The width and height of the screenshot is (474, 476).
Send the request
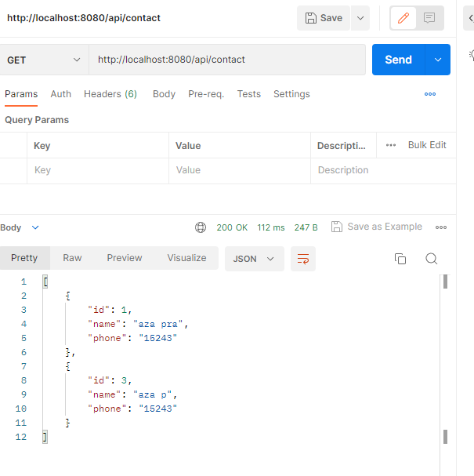(399, 60)
